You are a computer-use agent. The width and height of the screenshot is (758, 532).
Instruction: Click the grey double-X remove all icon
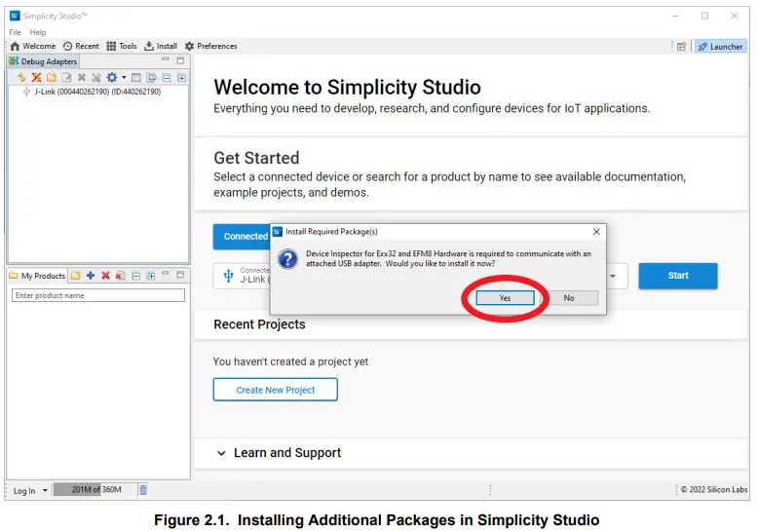(96, 77)
